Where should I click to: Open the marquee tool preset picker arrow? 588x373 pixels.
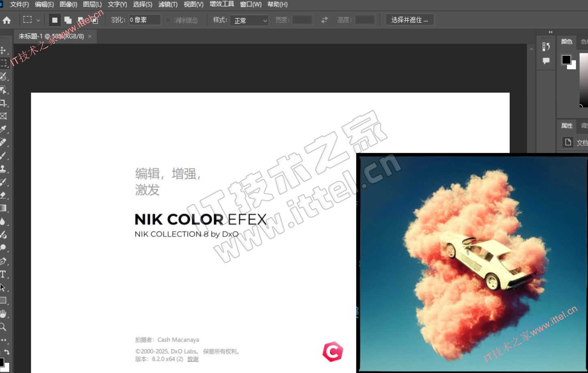pos(38,20)
